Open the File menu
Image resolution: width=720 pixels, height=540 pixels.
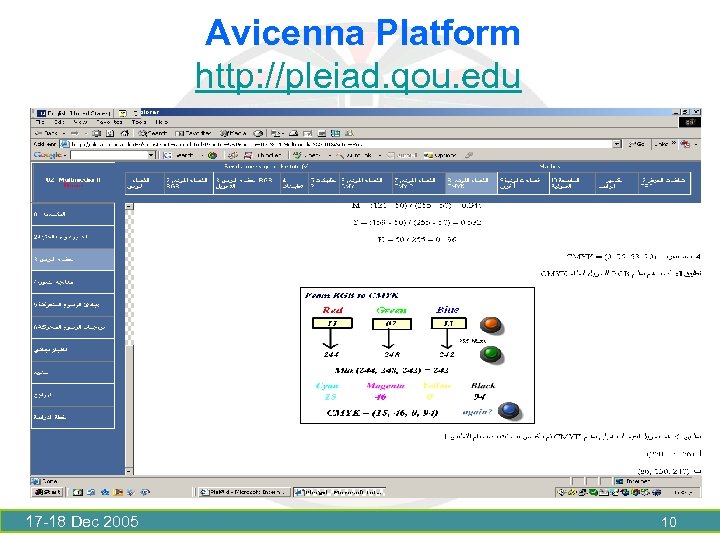point(40,122)
